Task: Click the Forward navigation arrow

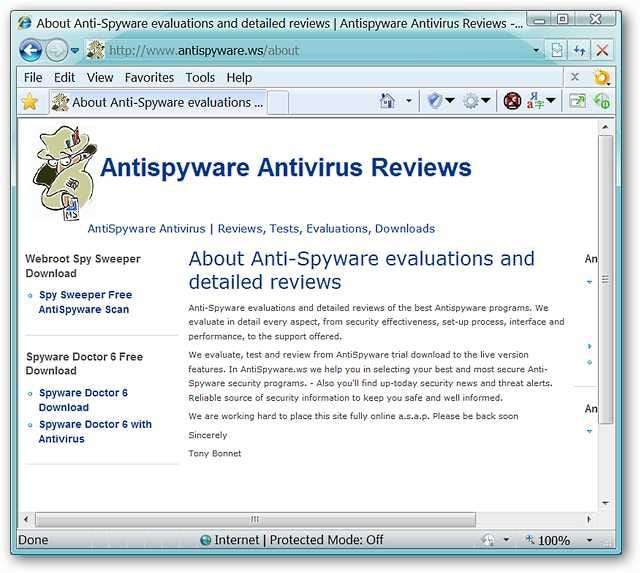Action: pyautogui.click(x=57, y=50)
